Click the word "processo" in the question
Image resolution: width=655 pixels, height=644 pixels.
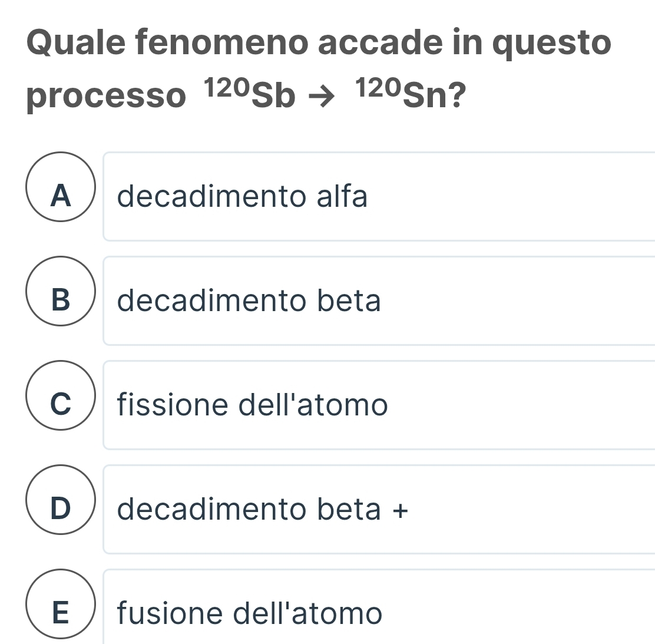click(x=106, y=96)
